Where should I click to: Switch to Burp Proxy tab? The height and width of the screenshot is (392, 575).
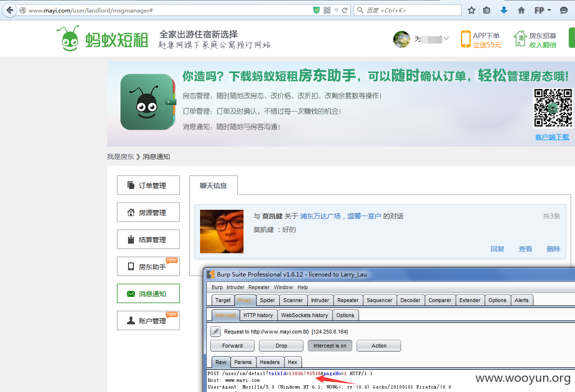[244, 300]
